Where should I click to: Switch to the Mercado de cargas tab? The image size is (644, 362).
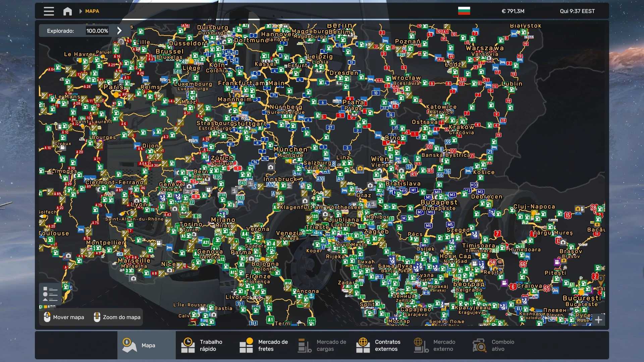tap(322, 345)
